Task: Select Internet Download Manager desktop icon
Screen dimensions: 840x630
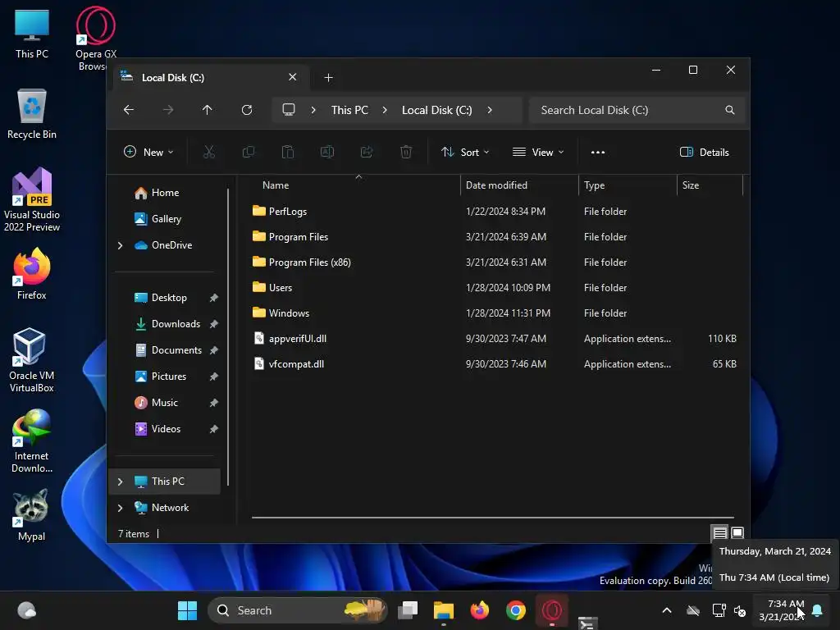Action: [x=32, y=441]
